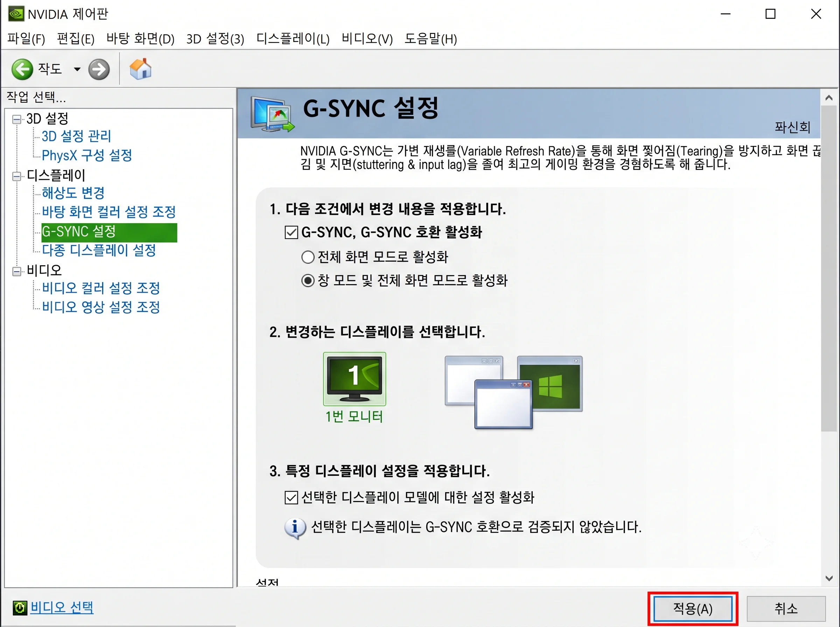The image size is (840, 627).
Task: Click the scrollbar down arrow
Action: click(x=829, y=578)
